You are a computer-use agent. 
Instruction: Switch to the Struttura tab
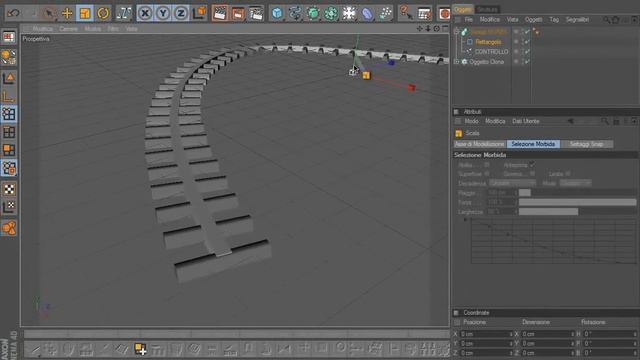(x=487, y=9)
